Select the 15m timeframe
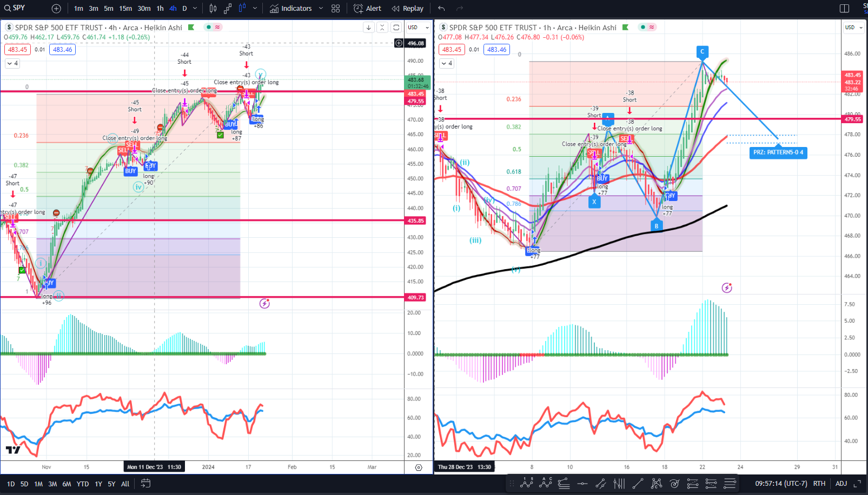Image resolution: width=868 pixels, height=495 pixels. 125,9
